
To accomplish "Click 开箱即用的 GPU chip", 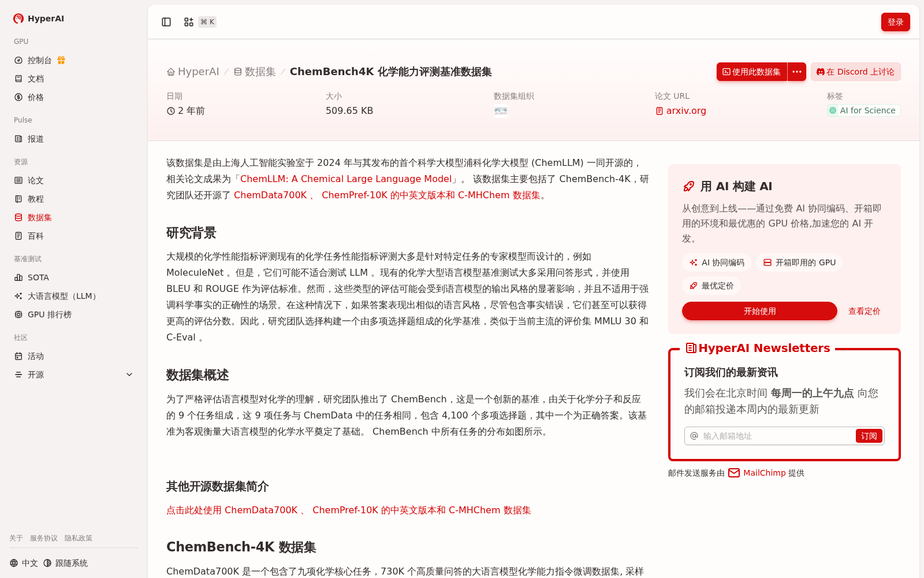I will point(799,262).
